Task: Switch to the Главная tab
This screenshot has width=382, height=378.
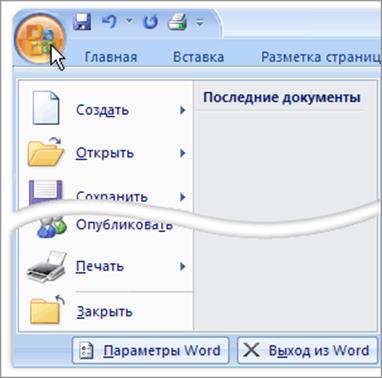Action: (111, 57)
